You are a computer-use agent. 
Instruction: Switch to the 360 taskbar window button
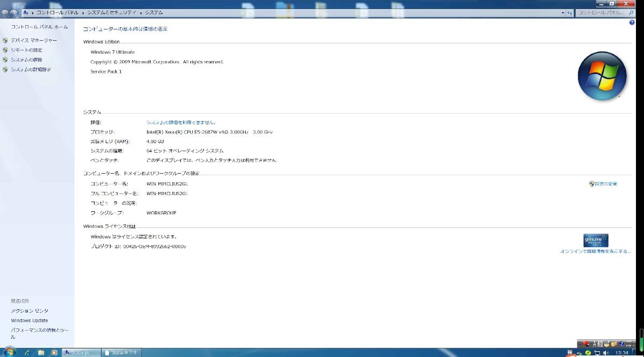point(122,352)
